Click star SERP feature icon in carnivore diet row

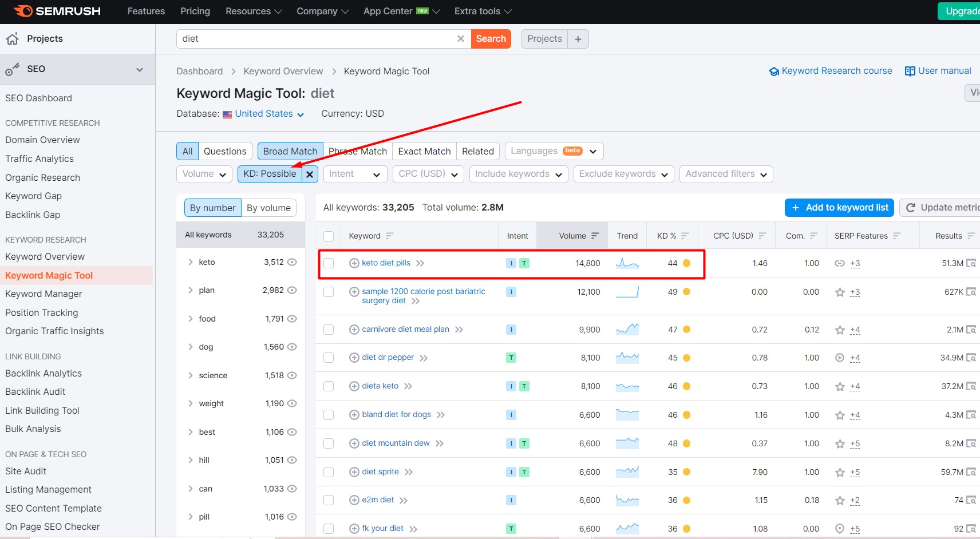(x=840, y=330)
